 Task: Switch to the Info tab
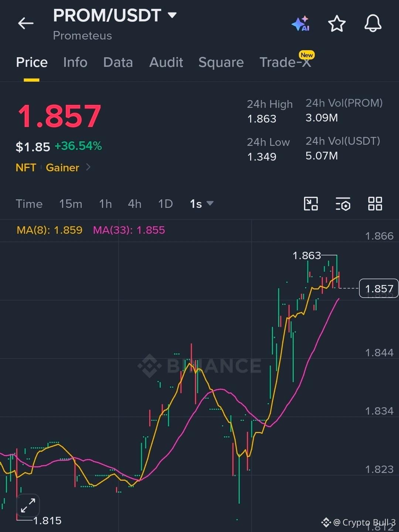[75, 62]
